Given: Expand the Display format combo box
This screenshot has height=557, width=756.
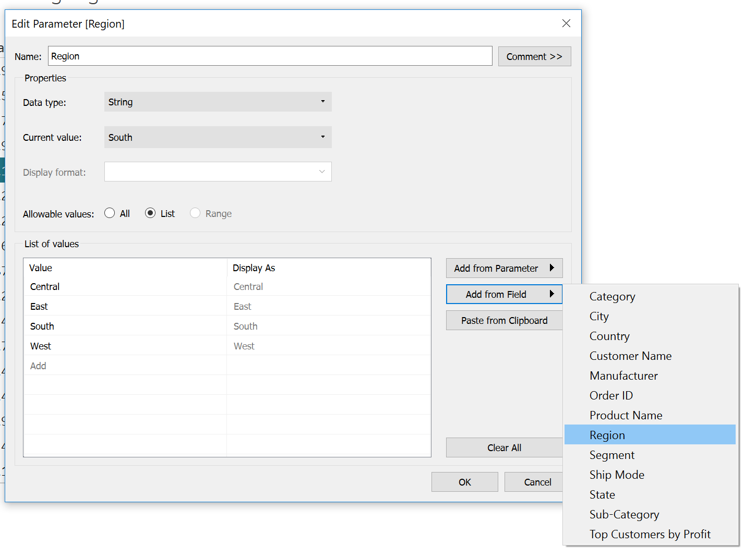Looking at the screenshot, I should (x=218, y=172).
